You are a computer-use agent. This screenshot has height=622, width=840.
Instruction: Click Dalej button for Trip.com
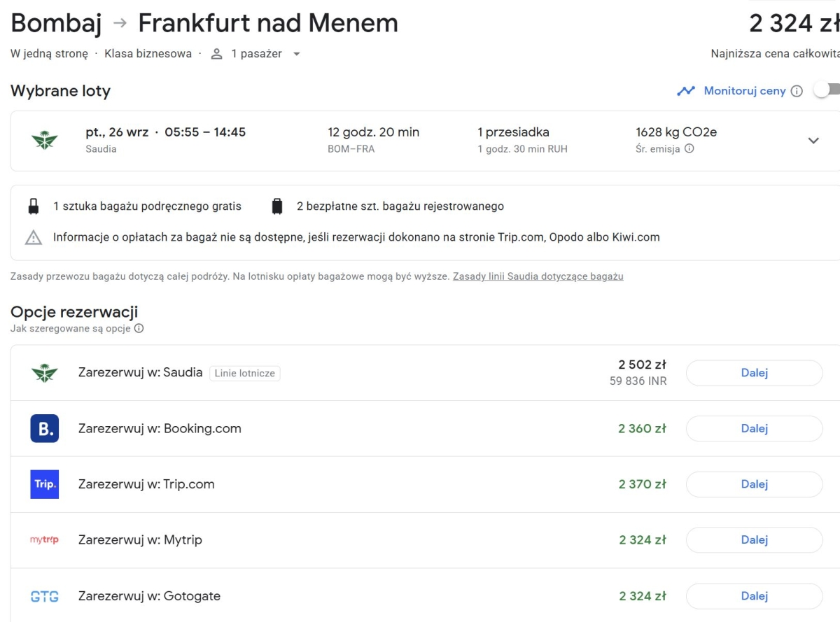[755, 484]
